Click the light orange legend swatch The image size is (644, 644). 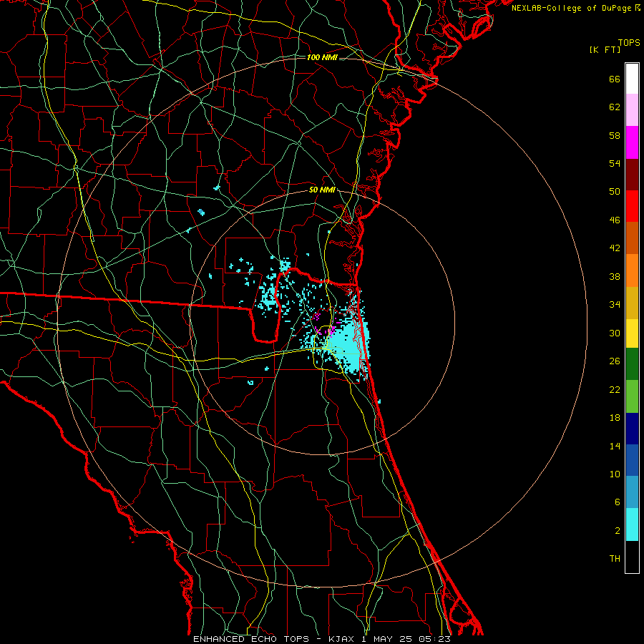632,270
